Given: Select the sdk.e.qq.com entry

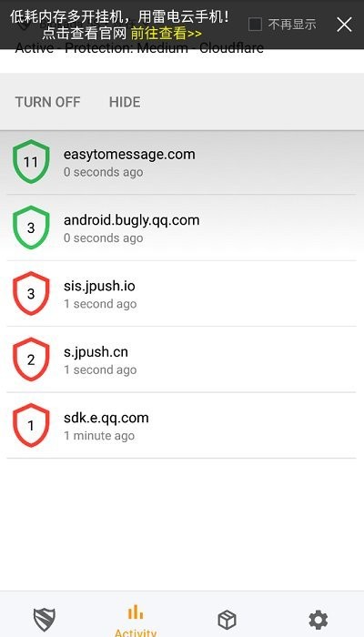Looking at the screenshot, I should (x=182, y=426).
